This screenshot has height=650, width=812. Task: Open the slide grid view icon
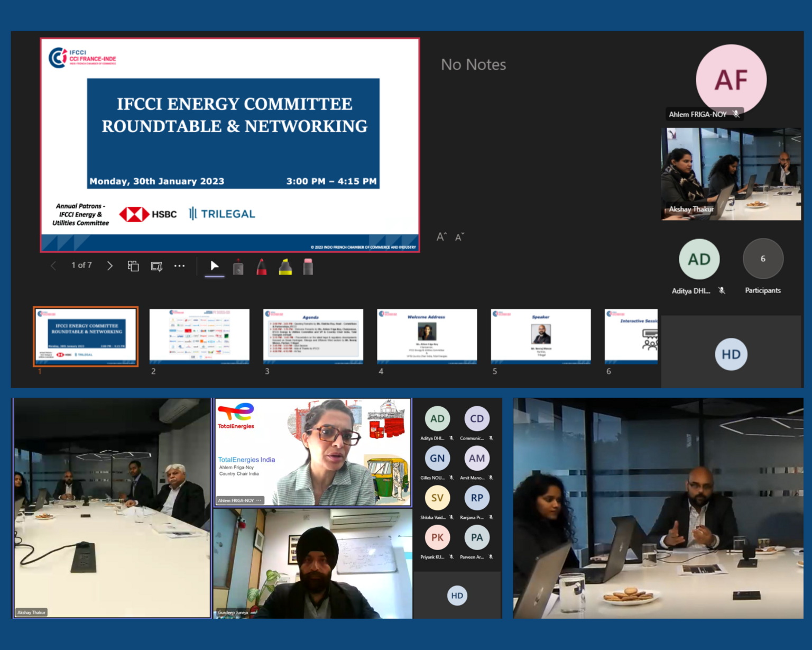click(133, 266)
